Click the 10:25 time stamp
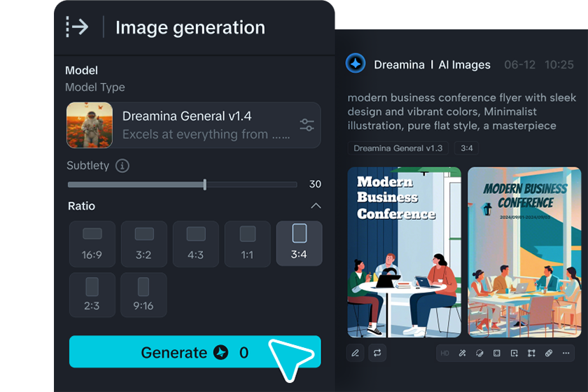This screenshot has height=392, width=588. [559, 64]
